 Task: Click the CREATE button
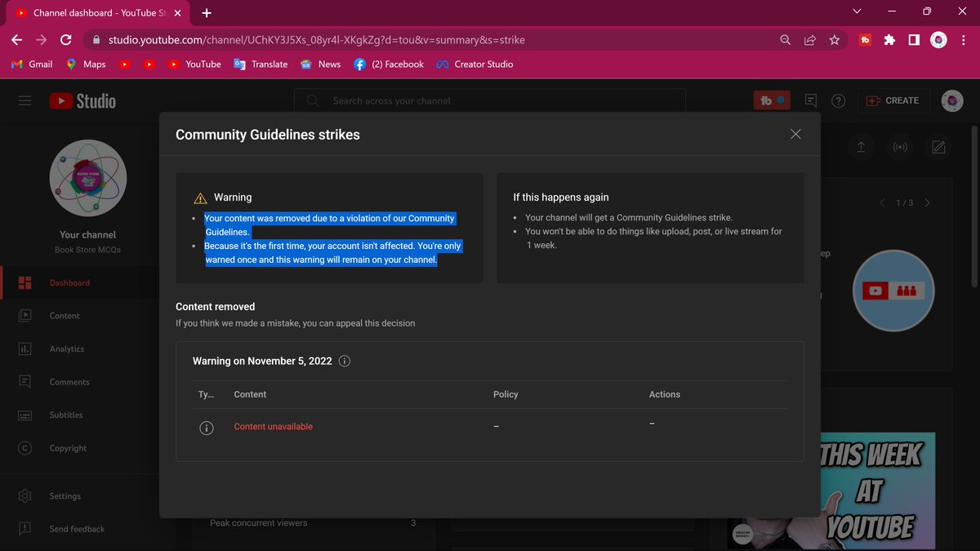893,100
